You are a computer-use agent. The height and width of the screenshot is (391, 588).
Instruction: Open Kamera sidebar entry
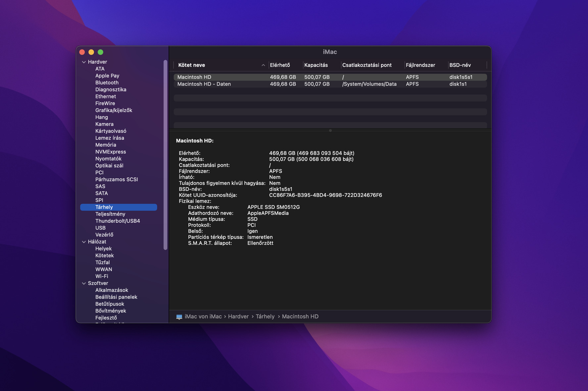click(x=105, y=124)
